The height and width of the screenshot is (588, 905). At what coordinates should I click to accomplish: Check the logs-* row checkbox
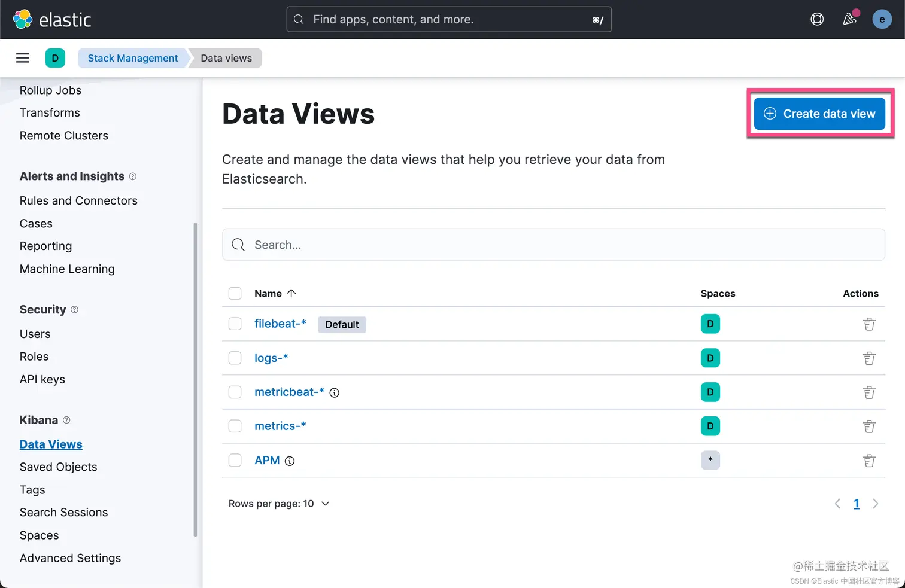[235, 358]
